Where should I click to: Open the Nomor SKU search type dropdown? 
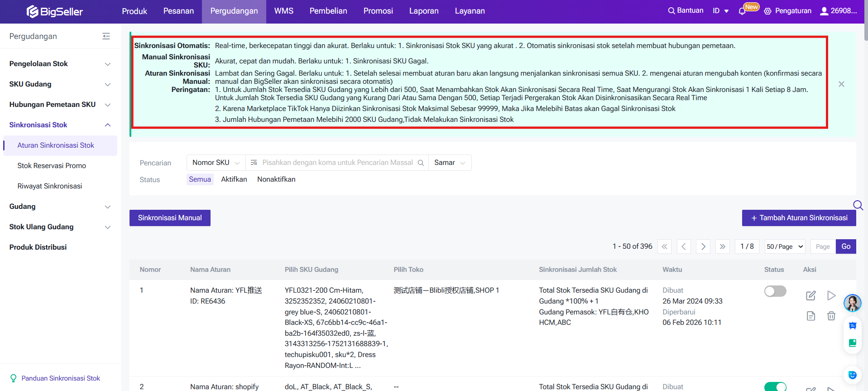216,163
